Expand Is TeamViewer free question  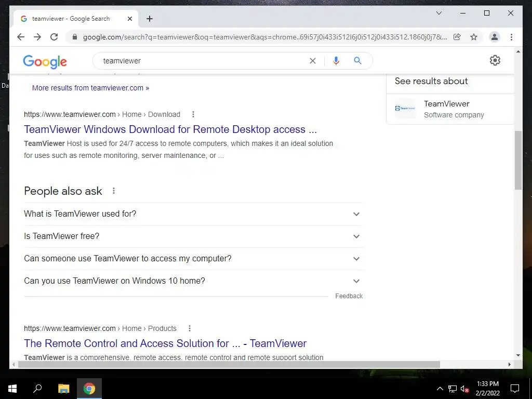(193, 236)
